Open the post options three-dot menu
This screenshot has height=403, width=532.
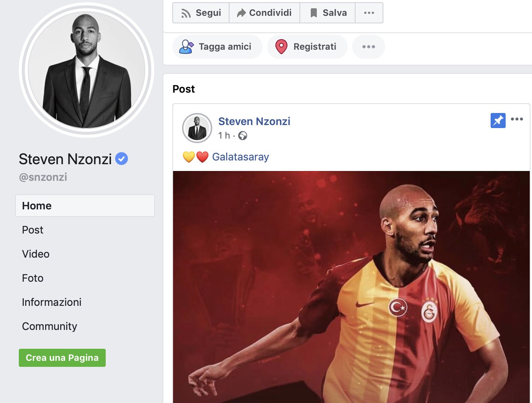[x=517, y=119]
